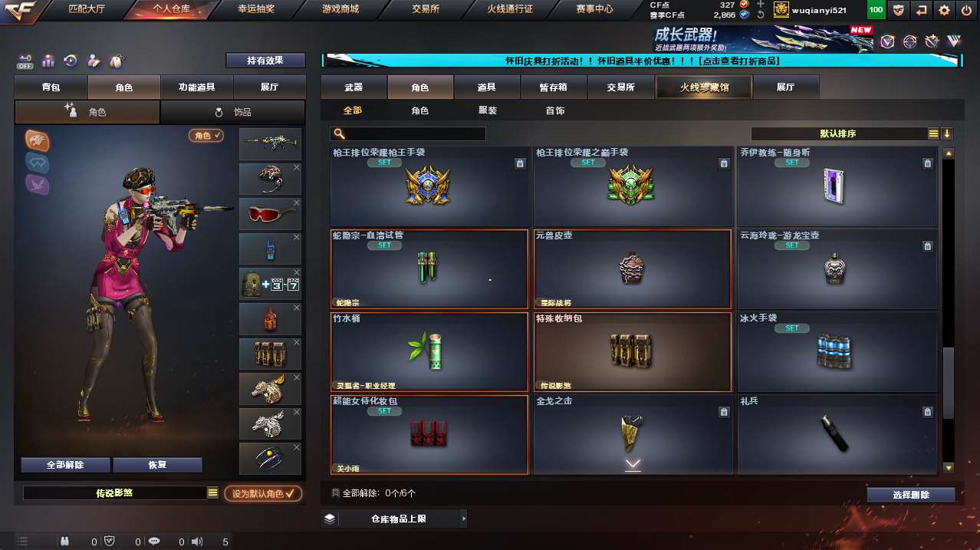The image size is (980, 550).
Task: Click the replay circular arrow icon
Action: pos(71,61)
